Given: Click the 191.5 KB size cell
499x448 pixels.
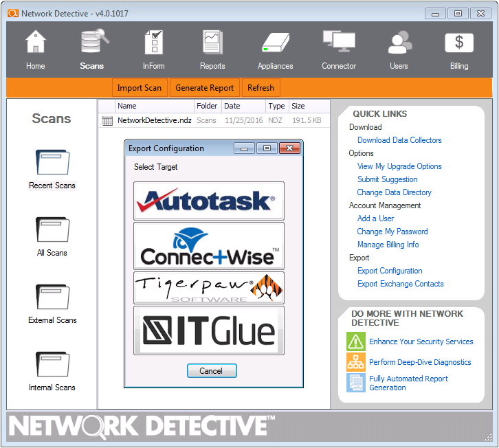Looking at the screenshot, I should (x=307, y=120).
